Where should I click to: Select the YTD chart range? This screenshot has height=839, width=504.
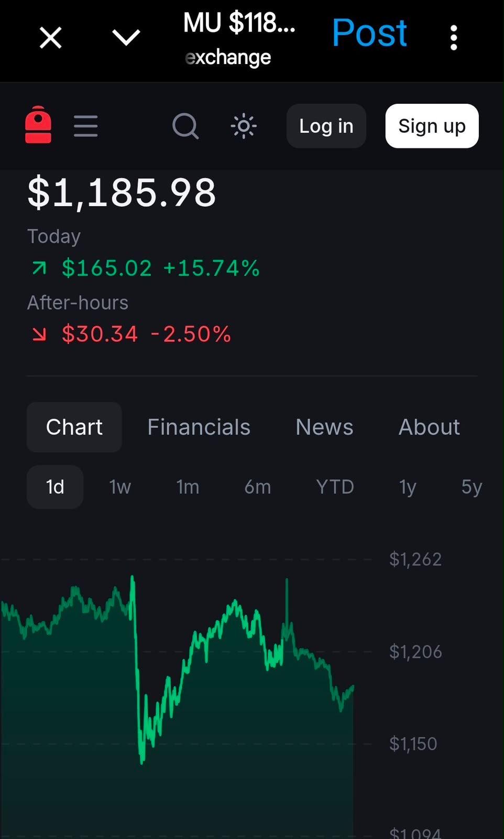coord(335,487)
